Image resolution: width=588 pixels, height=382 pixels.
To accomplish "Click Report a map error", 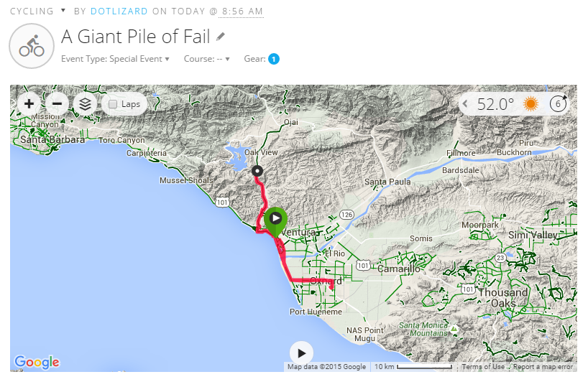I will [x=543, y=367].
